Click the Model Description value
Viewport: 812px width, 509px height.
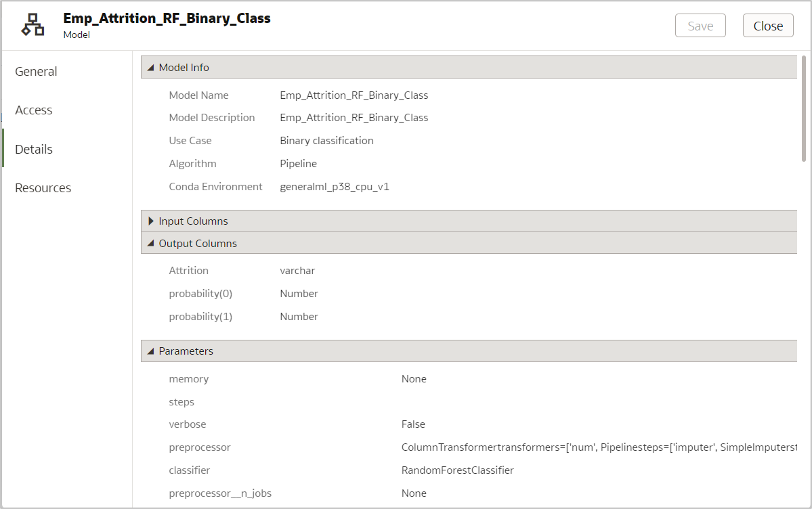pyautogui.click(x=354, y=118)
